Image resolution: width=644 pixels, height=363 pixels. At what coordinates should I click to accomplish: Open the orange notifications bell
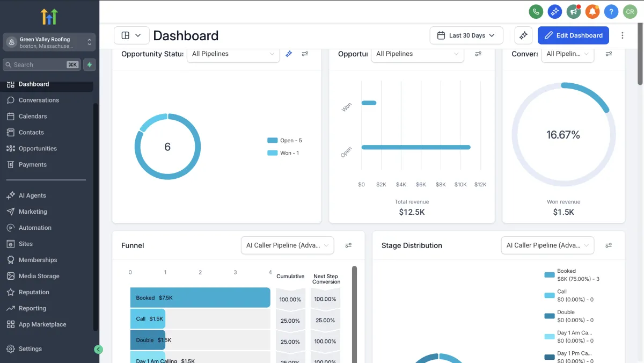click(x=592, y=11)
